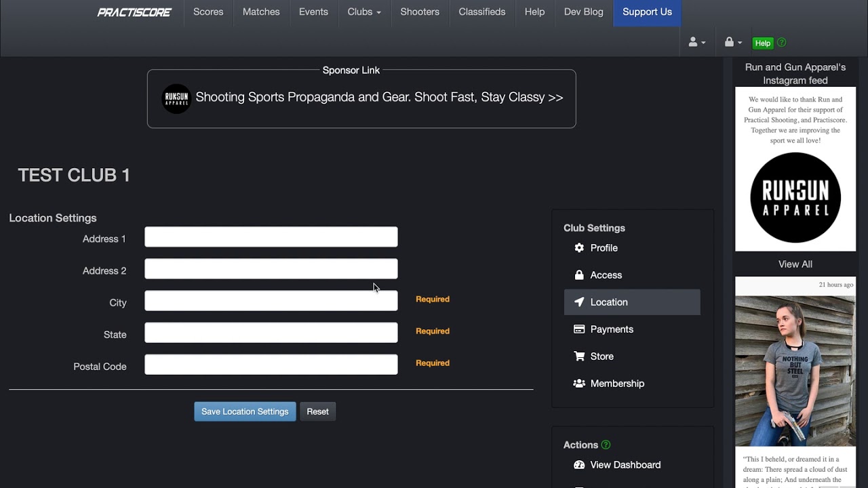The image size is (868, 488).
Task: Click the Support Us tab
Action: tap(648, 13)
